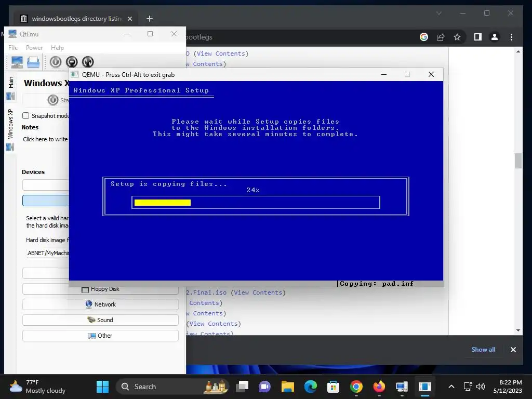This screenshot has width=532, height=399.
Task: Click the 2.Final.iso file link
Action: pos(206,292)
